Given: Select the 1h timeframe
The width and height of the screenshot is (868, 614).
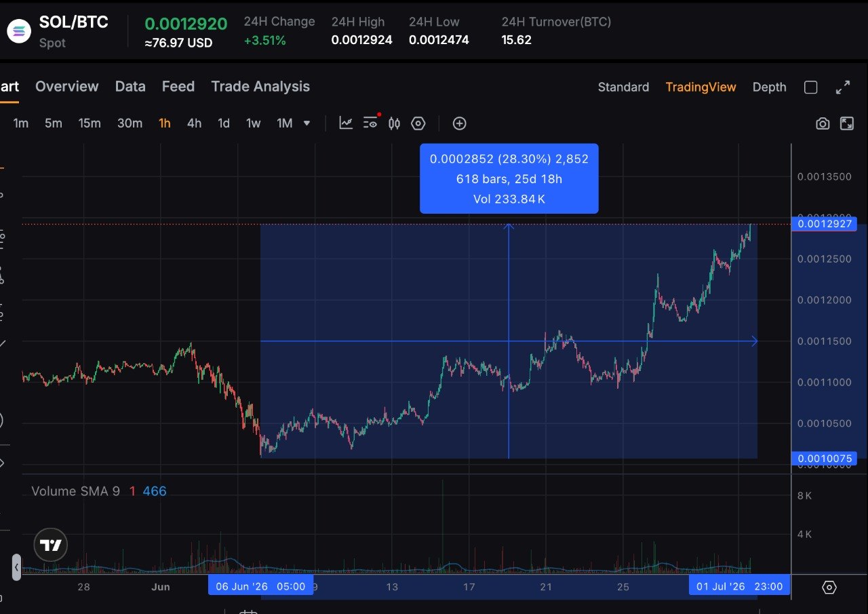Looking at the screenshot, I should (165, 123).
